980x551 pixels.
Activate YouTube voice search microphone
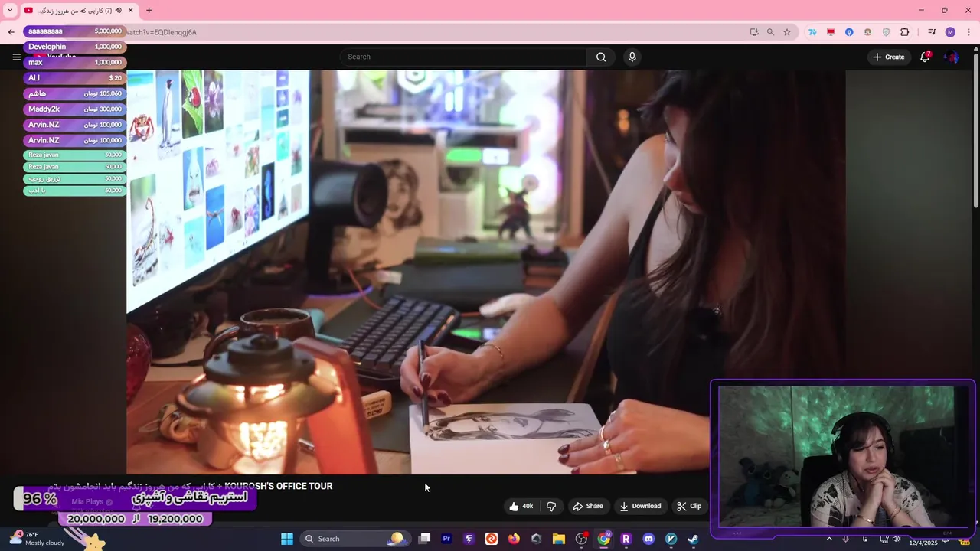[x=632, y=57]
